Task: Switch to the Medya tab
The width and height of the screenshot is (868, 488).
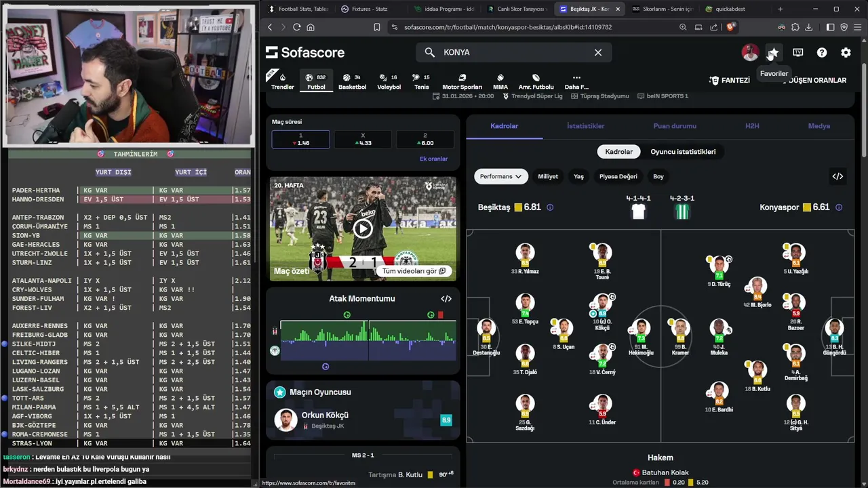Action: click(x=818, y=126)
